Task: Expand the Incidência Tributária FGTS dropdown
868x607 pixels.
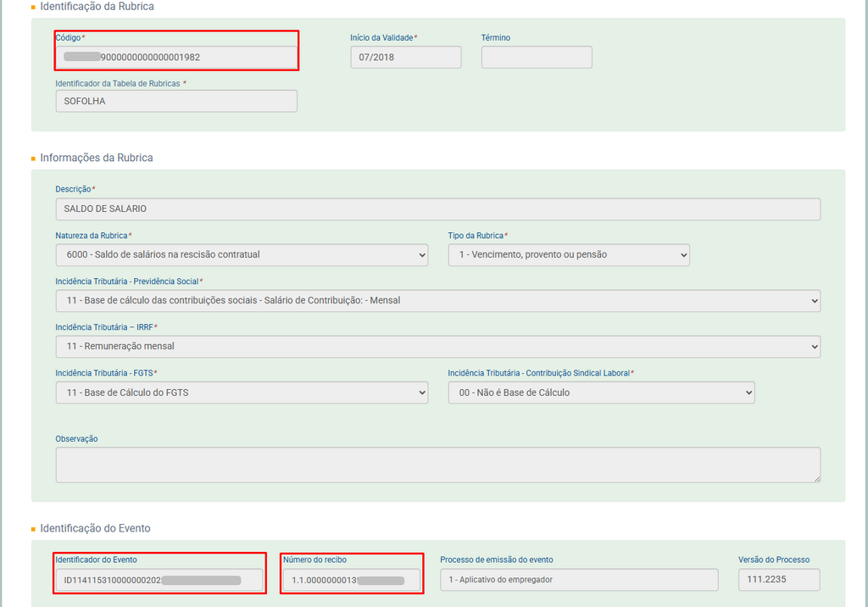Action: click(x=242, y=393)
